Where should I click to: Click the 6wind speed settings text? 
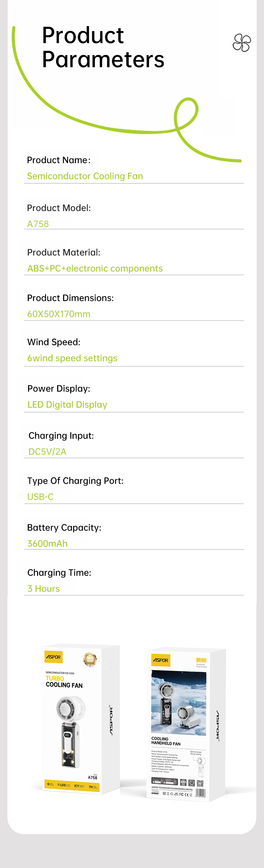point(73,358)
